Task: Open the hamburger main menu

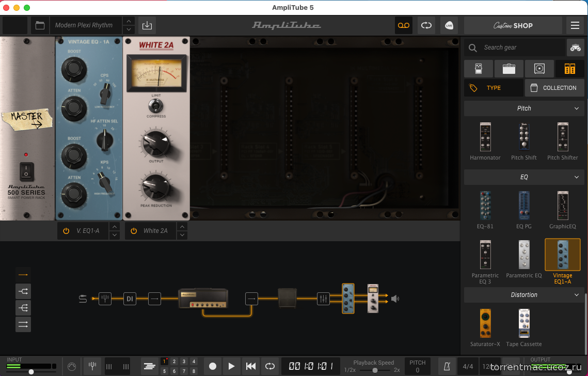Action: (575, 25)
